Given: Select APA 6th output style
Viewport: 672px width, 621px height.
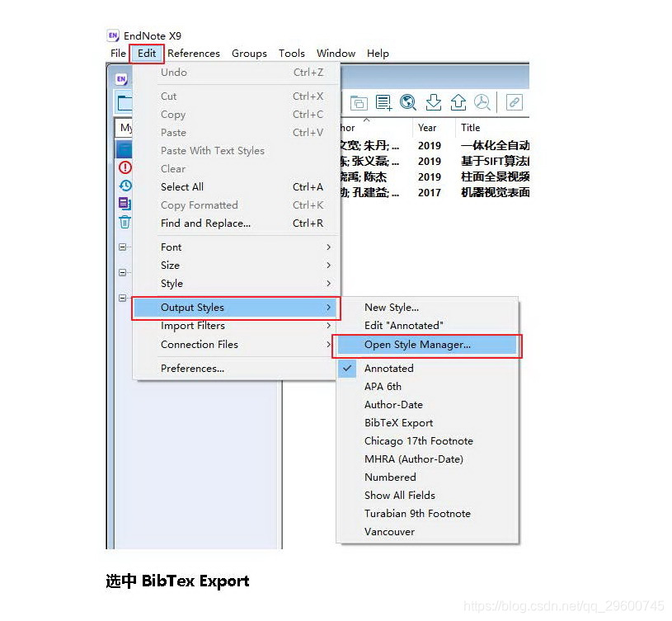Looking at the screenshot, I should [x=427, y=387].
